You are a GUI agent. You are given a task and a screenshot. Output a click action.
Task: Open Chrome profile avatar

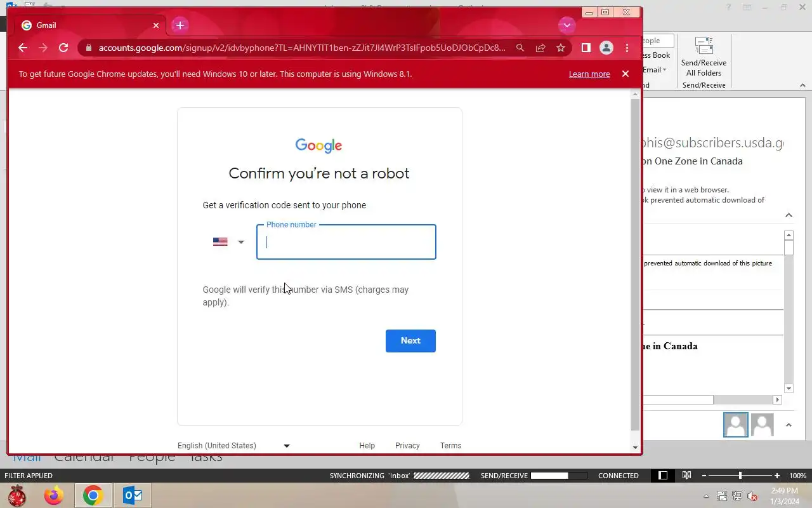tap(606, 48)
